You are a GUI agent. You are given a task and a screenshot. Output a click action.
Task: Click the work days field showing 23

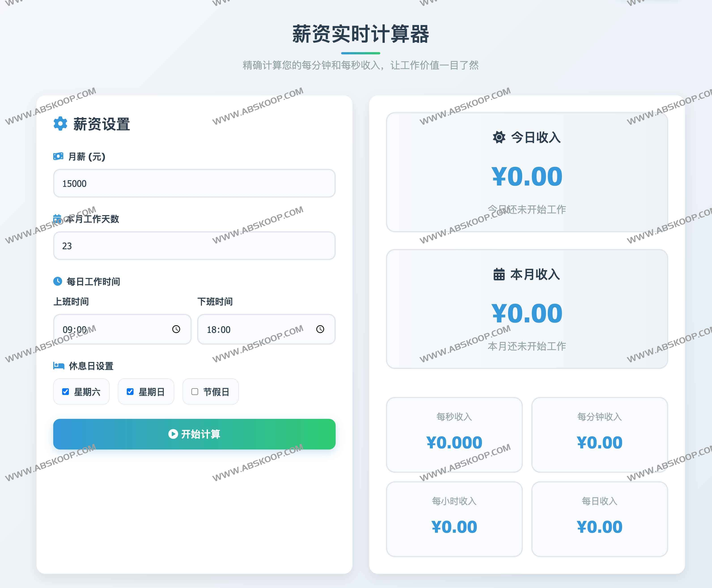(x=194, y=246)
